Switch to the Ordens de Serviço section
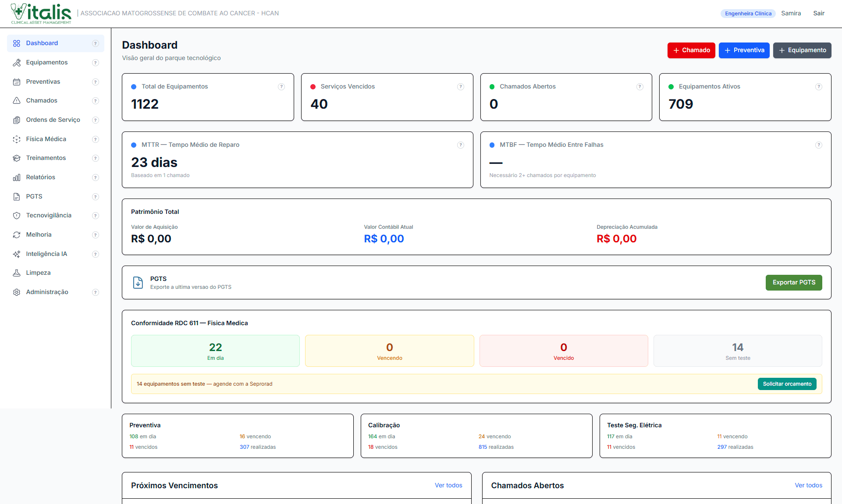 53,120
